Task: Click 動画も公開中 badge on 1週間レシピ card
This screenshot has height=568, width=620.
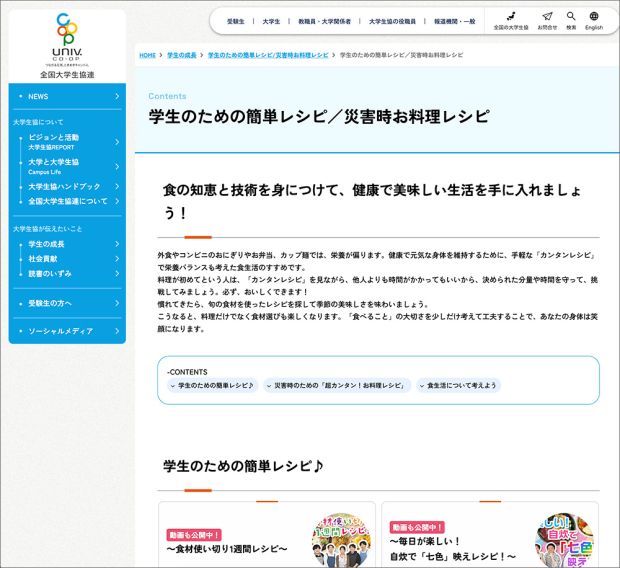Action: pyautogui.click(x=194, y=535)
